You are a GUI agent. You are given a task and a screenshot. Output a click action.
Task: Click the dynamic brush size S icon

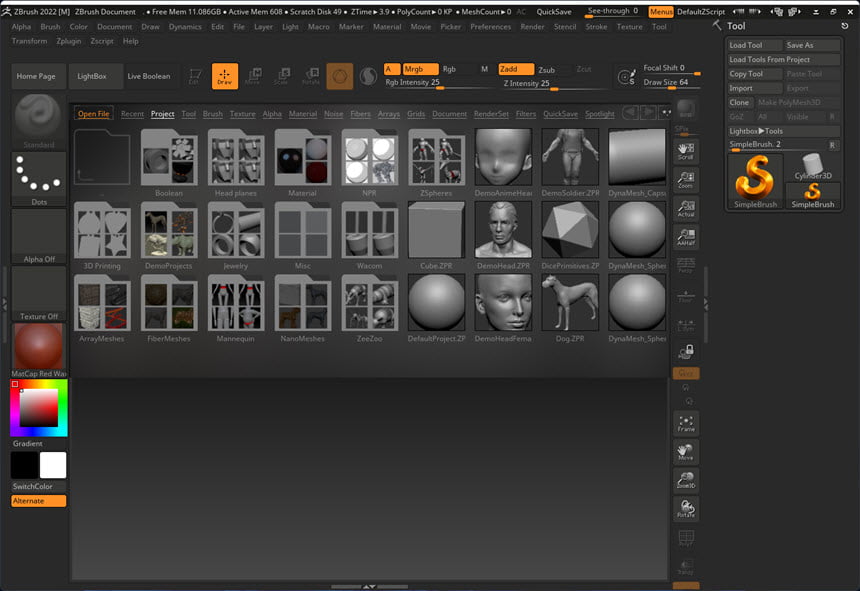point(626,77)
